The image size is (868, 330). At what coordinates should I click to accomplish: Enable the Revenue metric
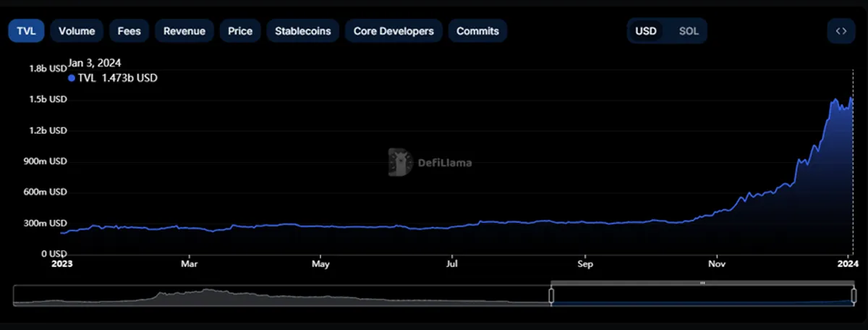pos(184,31)
